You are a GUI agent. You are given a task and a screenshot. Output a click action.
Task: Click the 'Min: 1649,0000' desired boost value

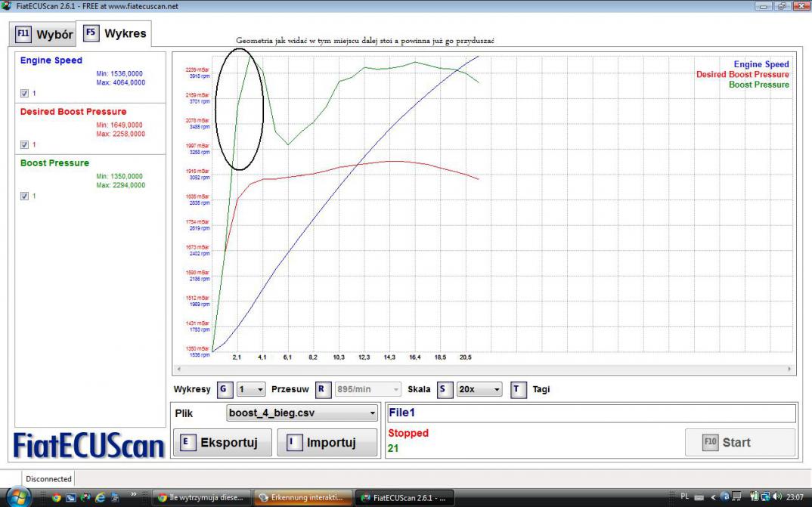tap(119, 125)
